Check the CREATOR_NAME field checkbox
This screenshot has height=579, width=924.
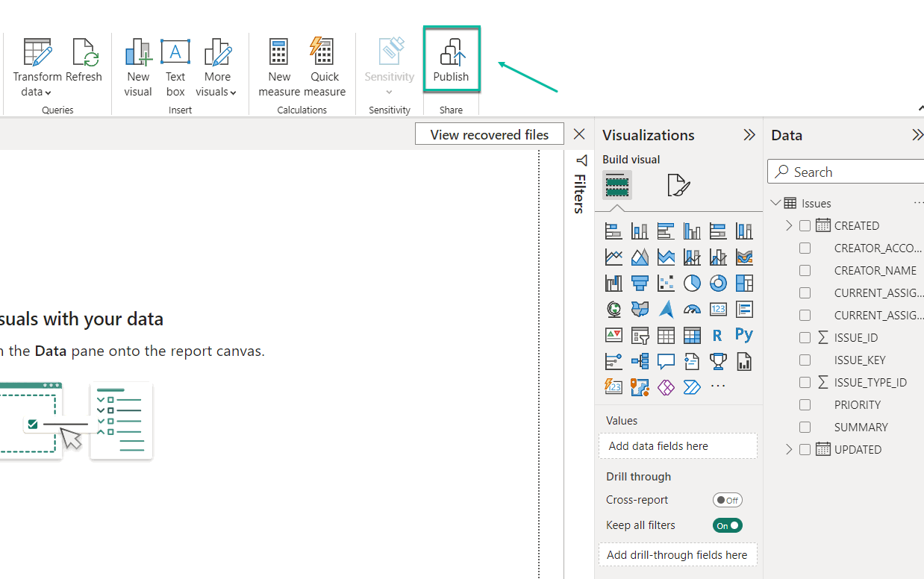point(805,270)
